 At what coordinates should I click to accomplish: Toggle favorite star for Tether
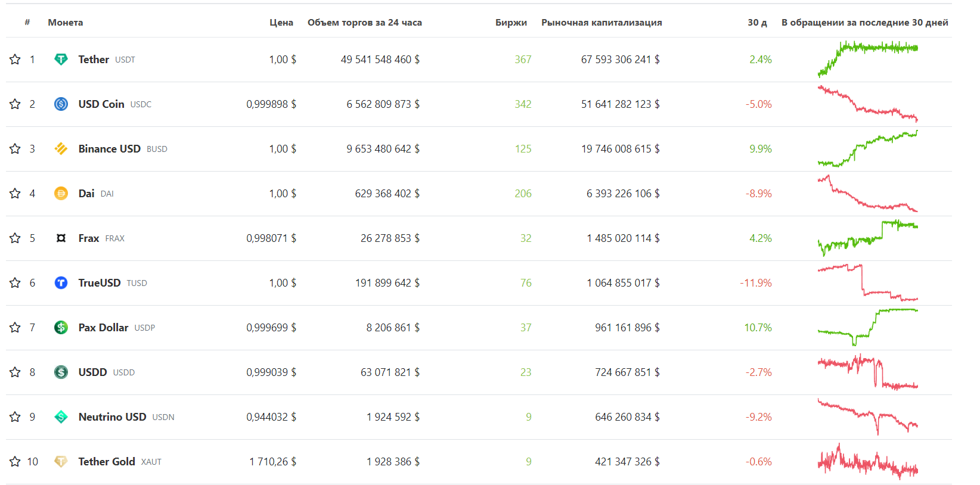tap(15, 60)
